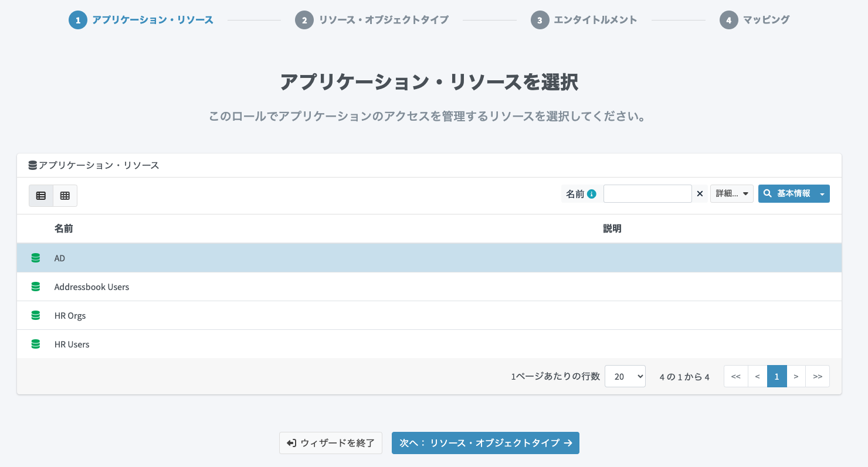Image resolution: width=868 pixels, height=467 pixels.
Task: Select the HR Users row
Action: pyautogui.click(x=429, y=344)
